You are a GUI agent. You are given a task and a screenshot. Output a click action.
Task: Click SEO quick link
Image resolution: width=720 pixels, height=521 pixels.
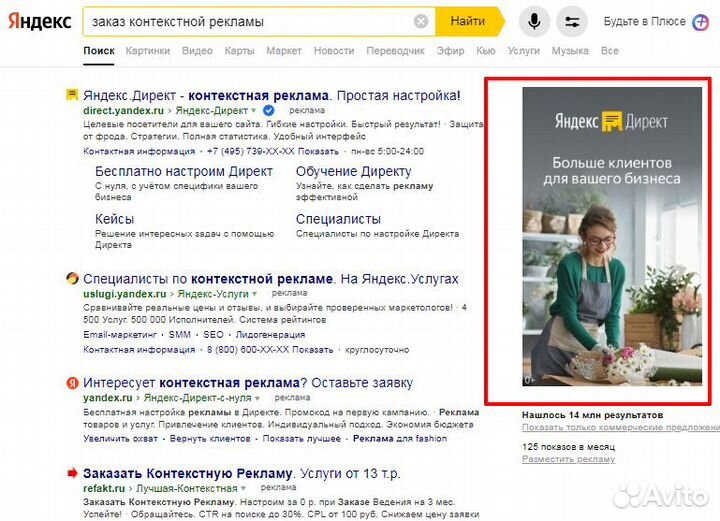tap(213, 335)
